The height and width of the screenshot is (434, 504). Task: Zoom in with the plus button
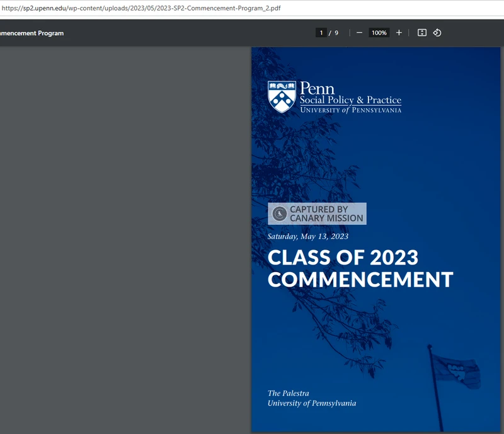click(399, 33)
